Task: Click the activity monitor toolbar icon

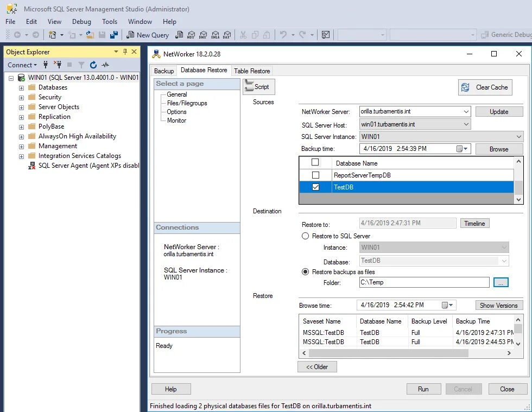Action: pos(325,35)
